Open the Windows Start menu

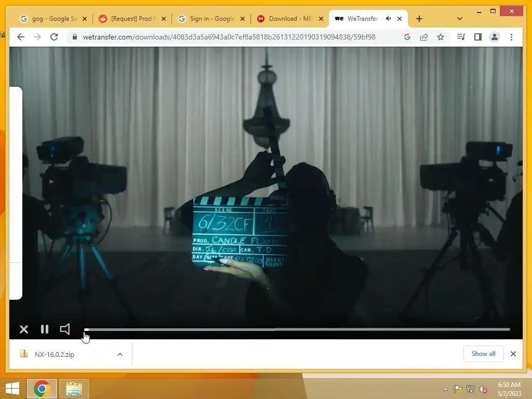(x=12, y=389)
